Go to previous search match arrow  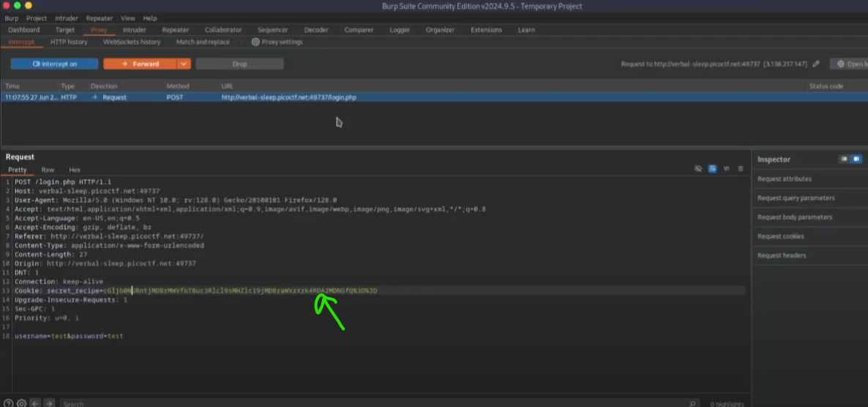[x=35, y=403]
